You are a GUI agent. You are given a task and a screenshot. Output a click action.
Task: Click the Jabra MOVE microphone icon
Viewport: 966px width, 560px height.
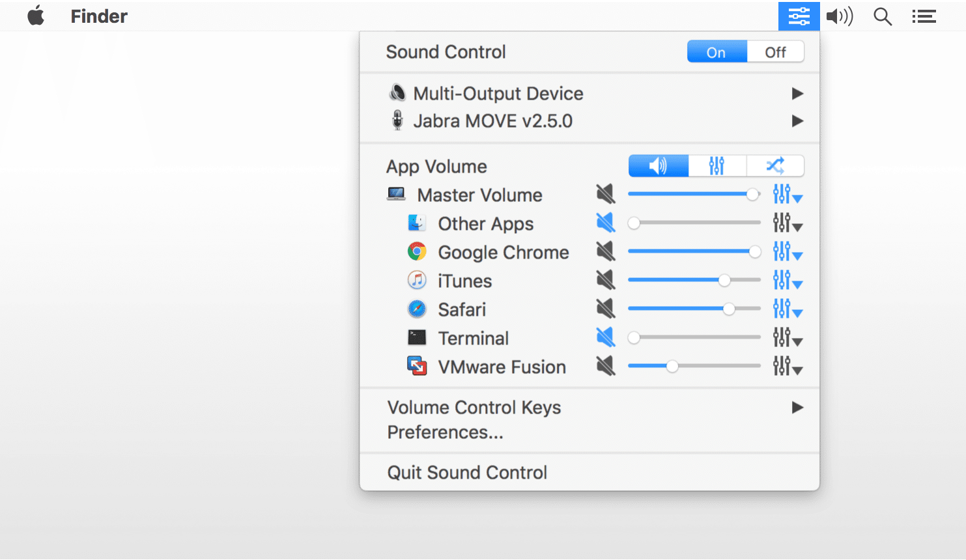coord(397,120)
